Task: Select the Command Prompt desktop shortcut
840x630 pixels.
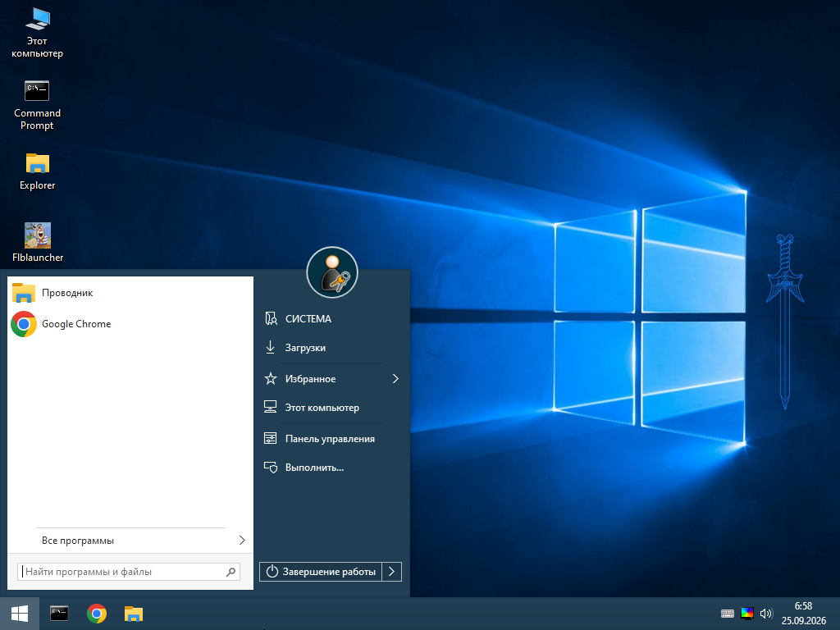Action: click(x=37, y=105)
